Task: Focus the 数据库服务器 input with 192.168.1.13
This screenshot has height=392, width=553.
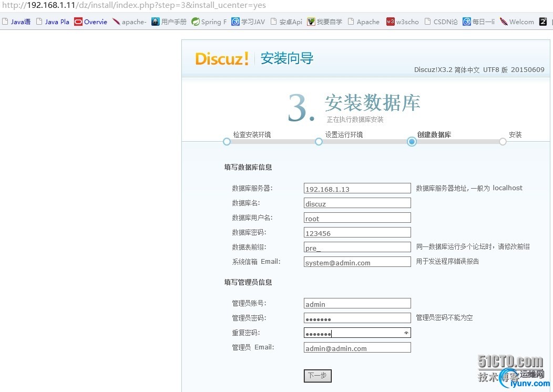Action: click(x=357, y=188)
